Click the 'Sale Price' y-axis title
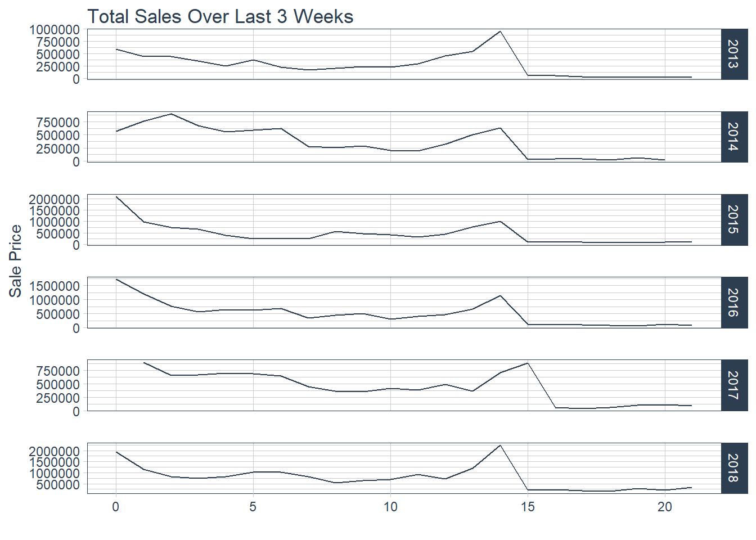The image size is (756, 540). 15,261
